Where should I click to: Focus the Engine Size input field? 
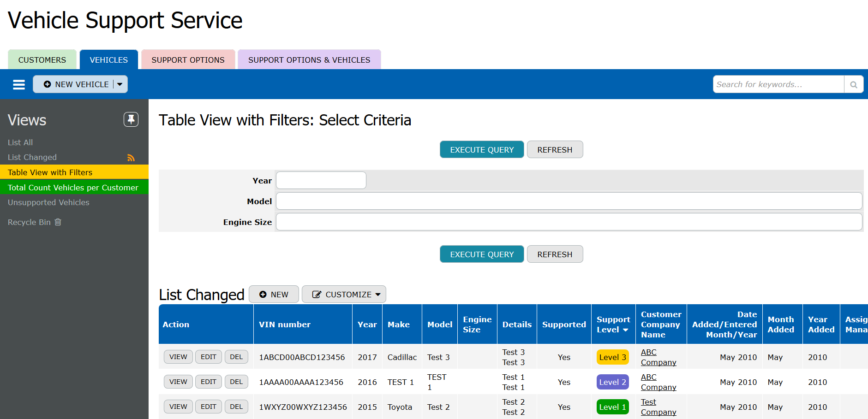(569, 222)
